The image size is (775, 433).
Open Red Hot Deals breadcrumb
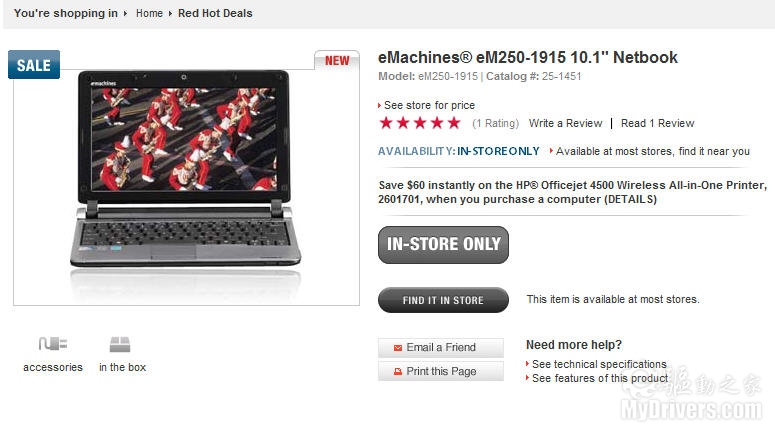click(x=215, y=13)
